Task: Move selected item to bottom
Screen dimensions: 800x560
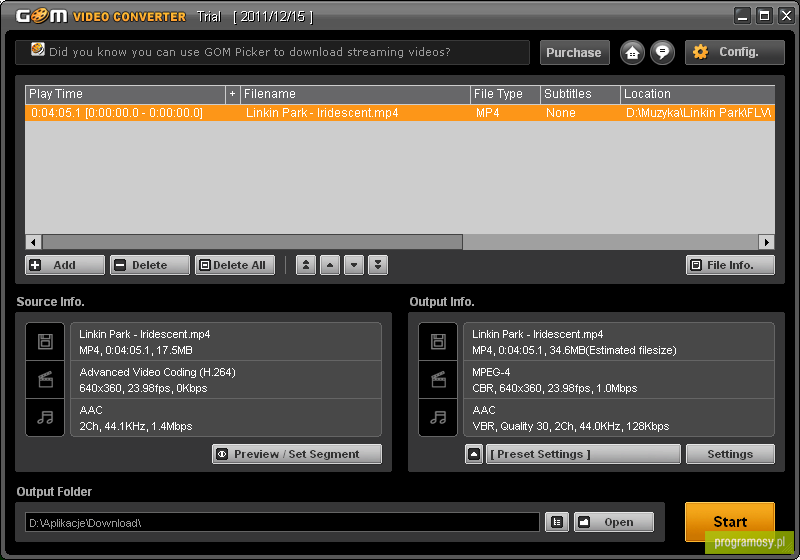Action: [378, 265]
